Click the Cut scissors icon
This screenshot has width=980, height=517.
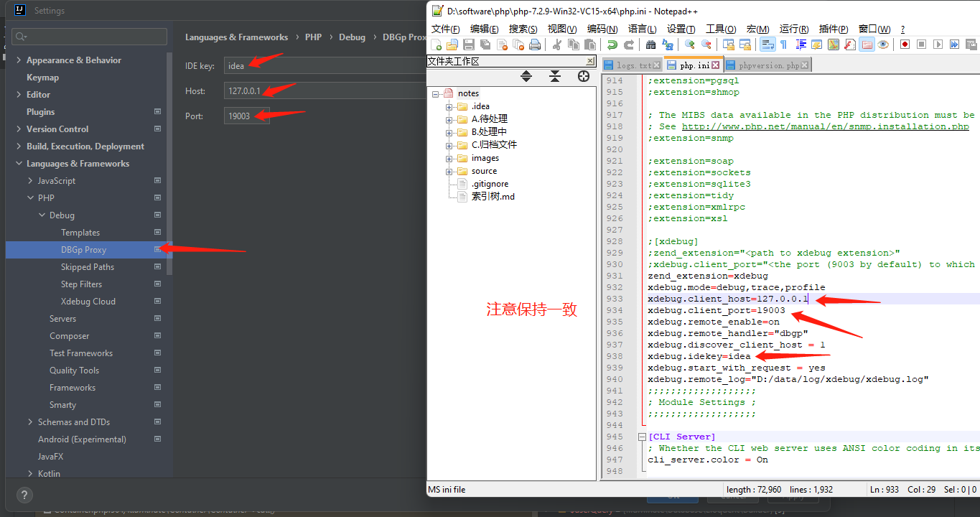click(556, 45)
